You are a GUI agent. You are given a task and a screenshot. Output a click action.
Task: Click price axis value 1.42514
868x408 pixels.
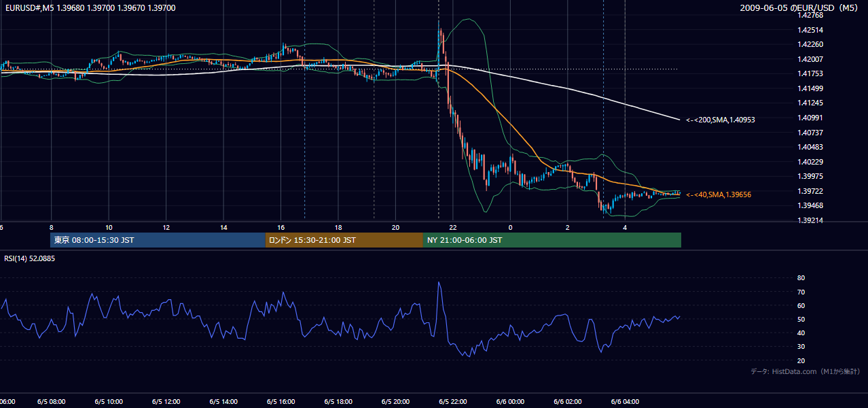pyautogui.click(x=810, y=30)
